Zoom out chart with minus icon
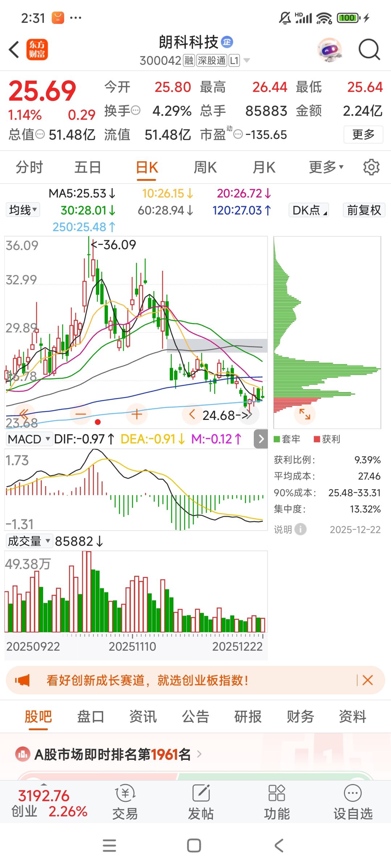391x868 pixels. 80,414
